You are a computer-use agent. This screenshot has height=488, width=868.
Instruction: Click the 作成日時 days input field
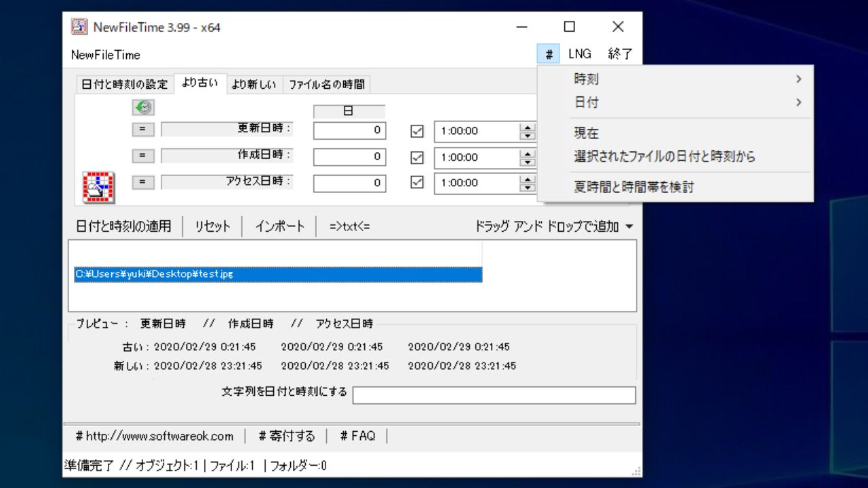pos(350,157)
